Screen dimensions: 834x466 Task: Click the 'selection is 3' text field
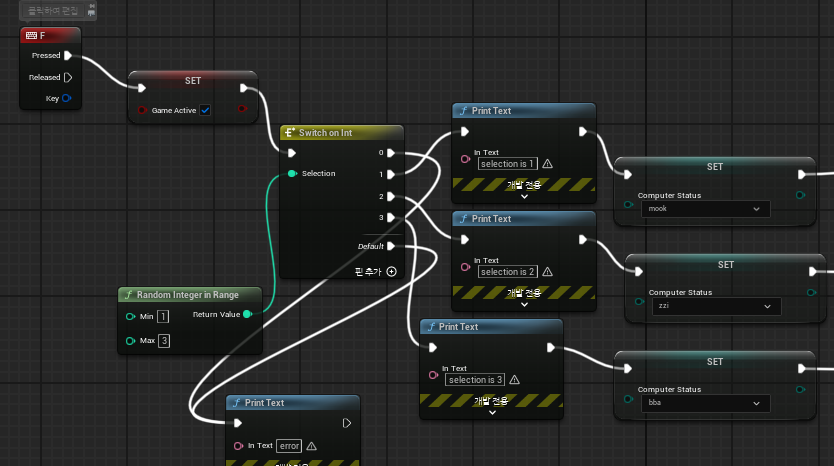pos(475,380)
